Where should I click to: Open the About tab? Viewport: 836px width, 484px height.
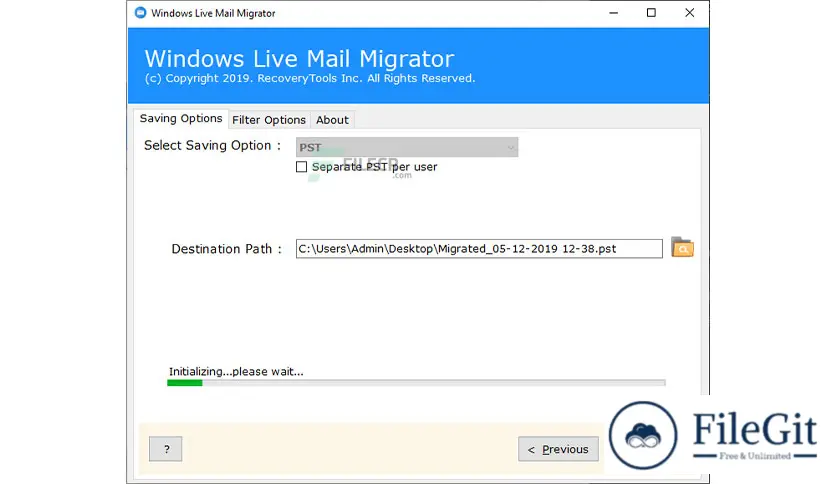pyautogui.click(x=332, y=120)
